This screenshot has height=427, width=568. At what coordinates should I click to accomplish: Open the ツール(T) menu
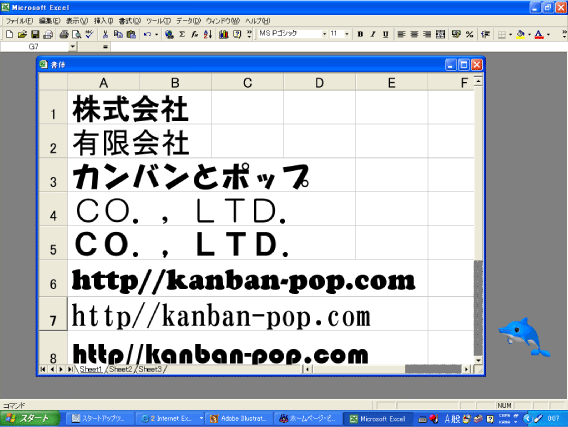[158, 21]
